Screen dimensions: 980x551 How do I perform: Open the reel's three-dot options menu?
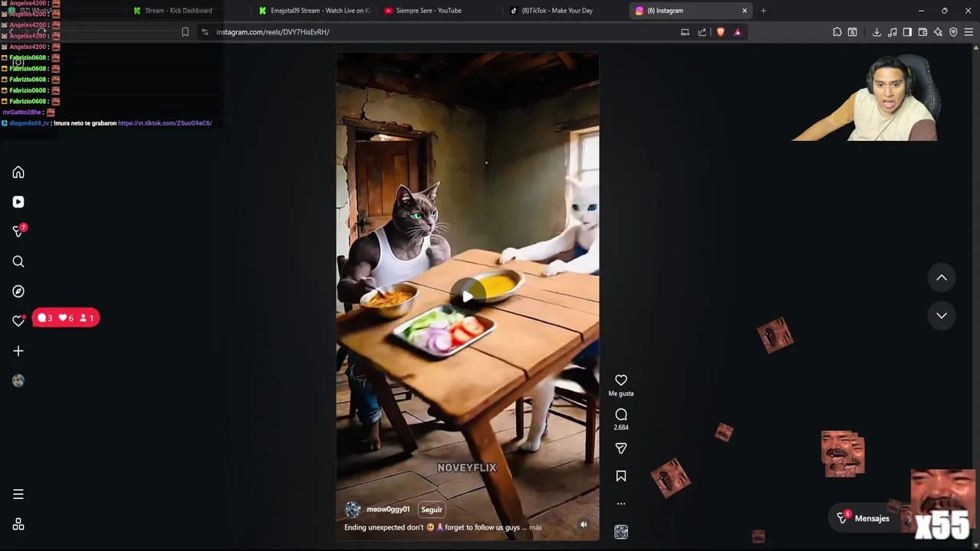coord(621,504)
